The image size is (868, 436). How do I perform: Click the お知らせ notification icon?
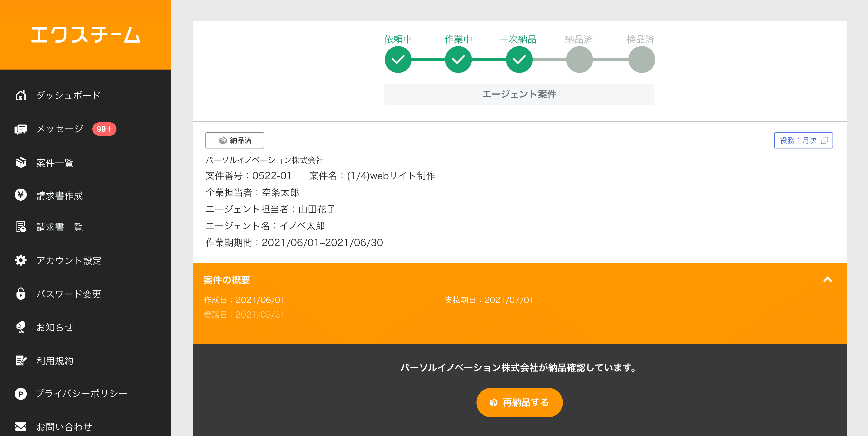tap(21, 327)
